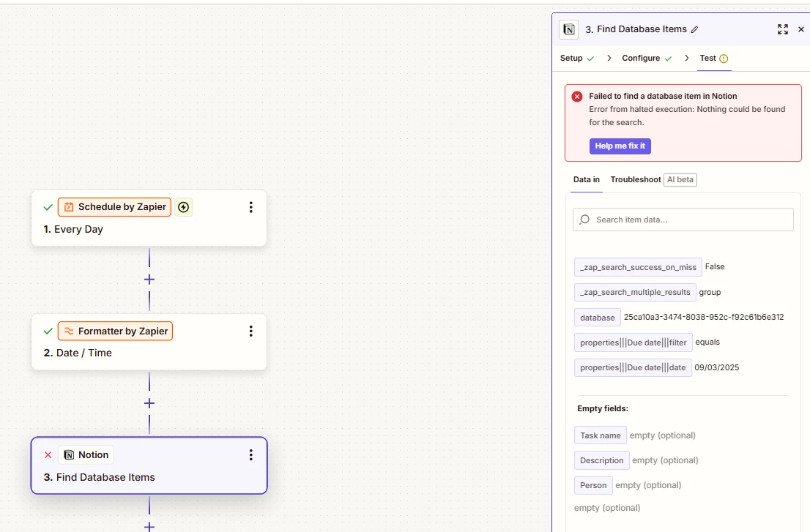Click the AI beta badge
The image size is (810, 532).
(680, 179)
